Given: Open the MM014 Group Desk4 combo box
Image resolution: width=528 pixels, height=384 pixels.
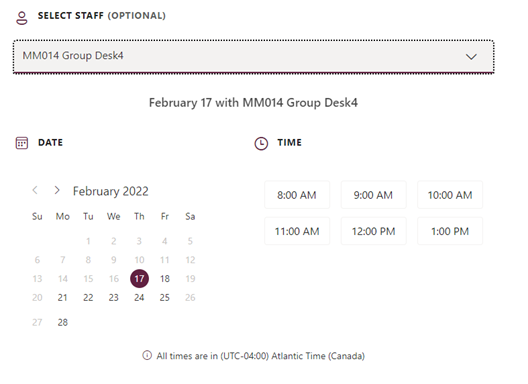Looking at the screenshot, I should point(254,56).
